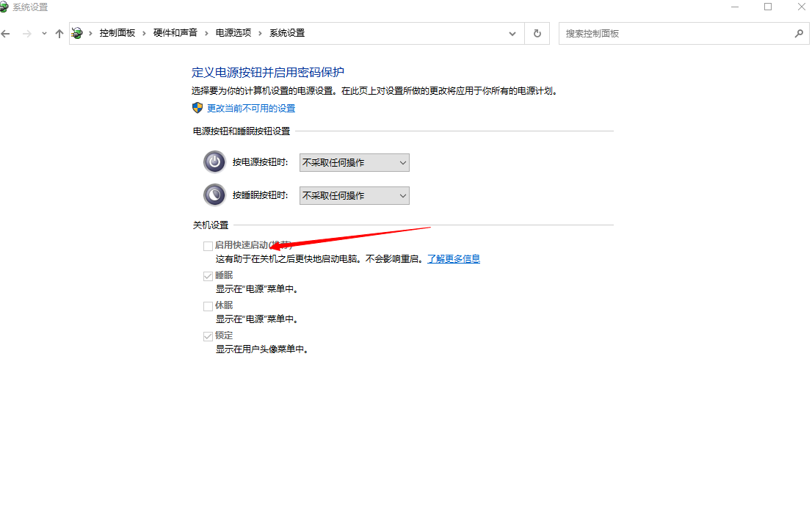Click the control panel icon in address bar
This screenshot has width=812, height=508.
pyautogui.click(x=76, y=33)
